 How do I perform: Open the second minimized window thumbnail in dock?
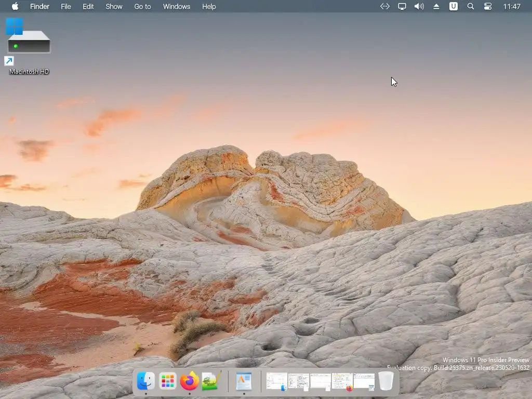click(299, 381)
